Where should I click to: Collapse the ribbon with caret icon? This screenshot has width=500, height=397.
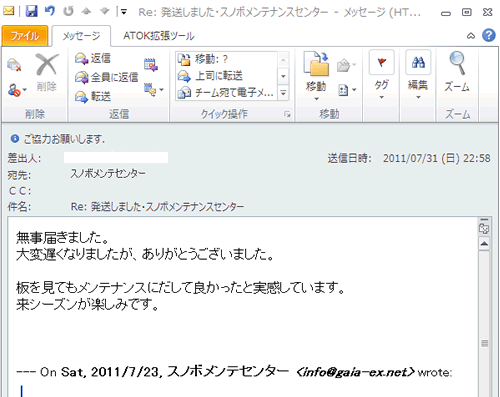click(x=471, y=36)
